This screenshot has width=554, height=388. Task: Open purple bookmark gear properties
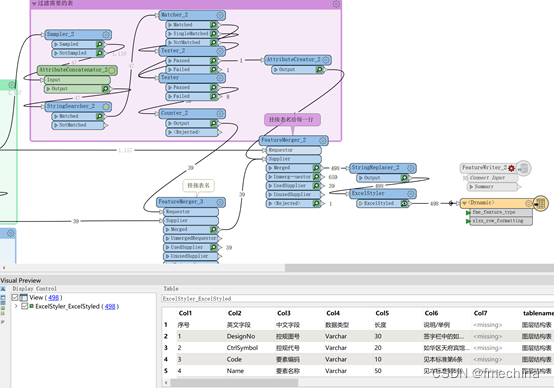click(336, 4)
